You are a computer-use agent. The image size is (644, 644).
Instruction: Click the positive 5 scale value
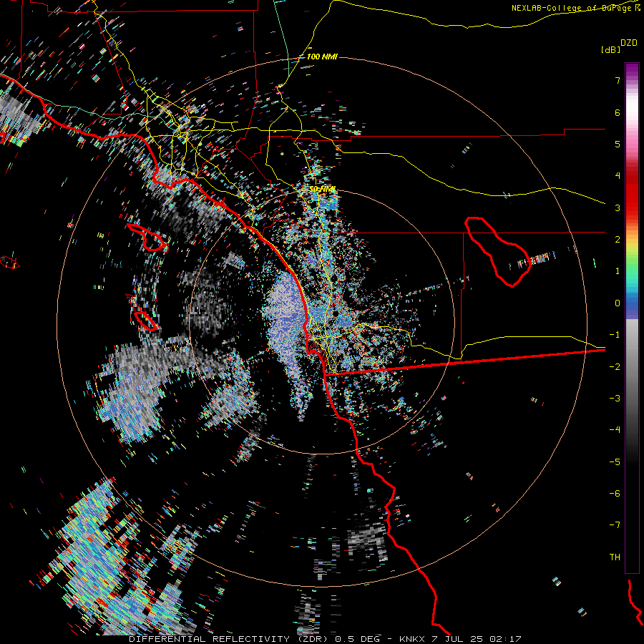pyautogui.click(x=618, y=144)
